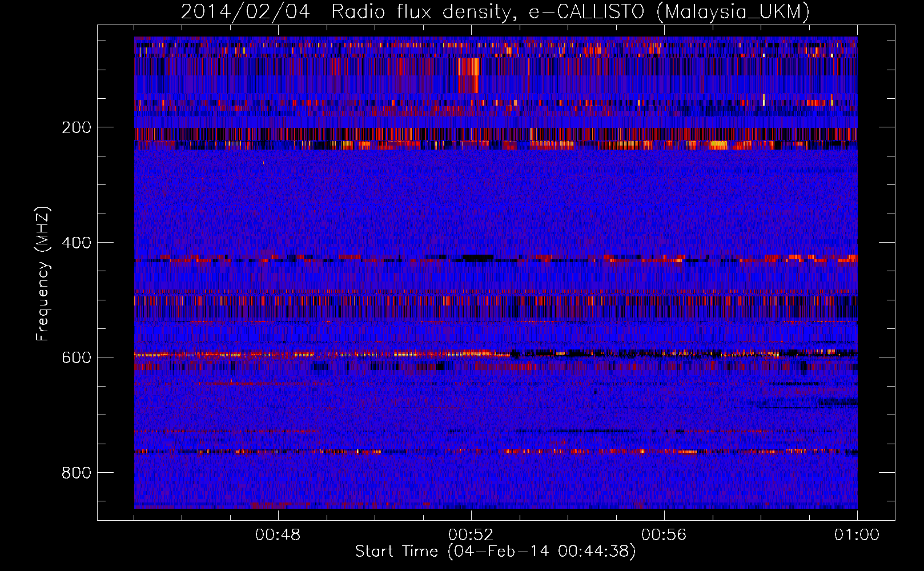The height and width of the screenshot is (571, 924).
Task: Click the 200 frequency tick label
Action: coord(76,127)
